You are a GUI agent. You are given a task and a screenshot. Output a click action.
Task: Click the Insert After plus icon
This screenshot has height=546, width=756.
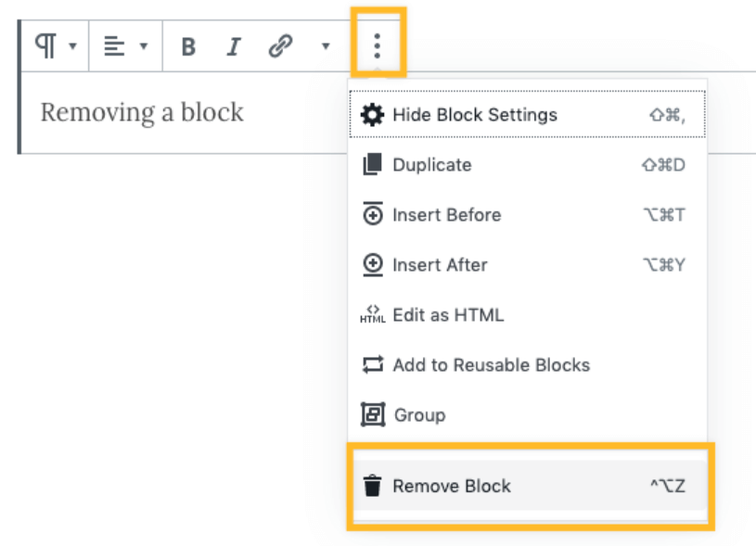coord(373,264)
